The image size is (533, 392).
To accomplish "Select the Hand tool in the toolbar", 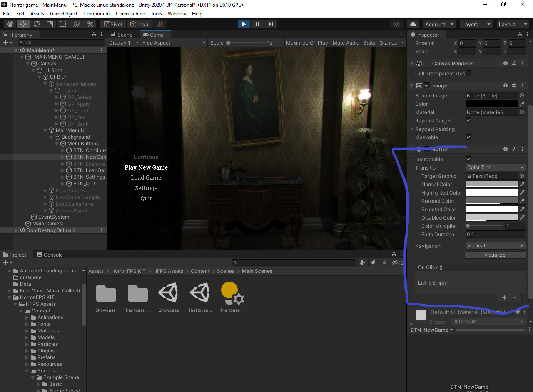I will pyautogui.click(x=10, y=24).
